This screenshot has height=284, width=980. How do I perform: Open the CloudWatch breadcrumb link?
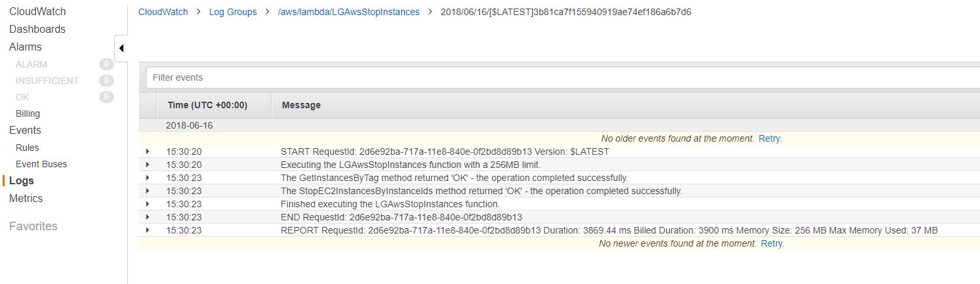click(163, 12)
